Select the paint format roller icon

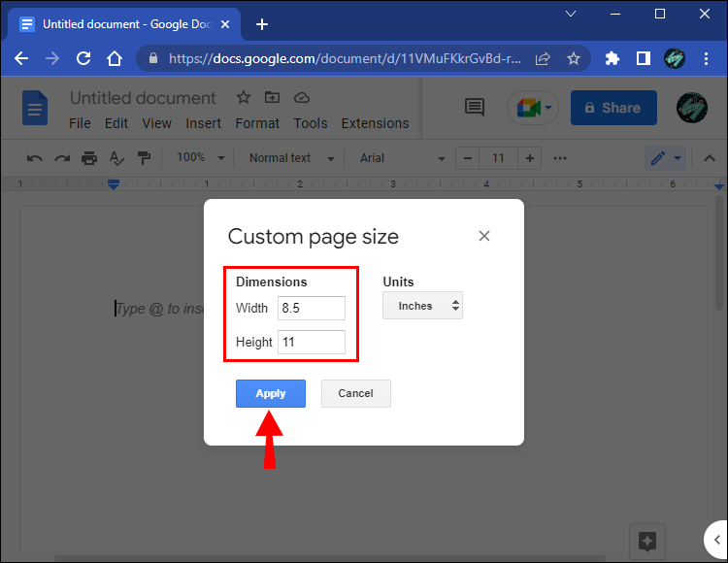click(144, 158)
